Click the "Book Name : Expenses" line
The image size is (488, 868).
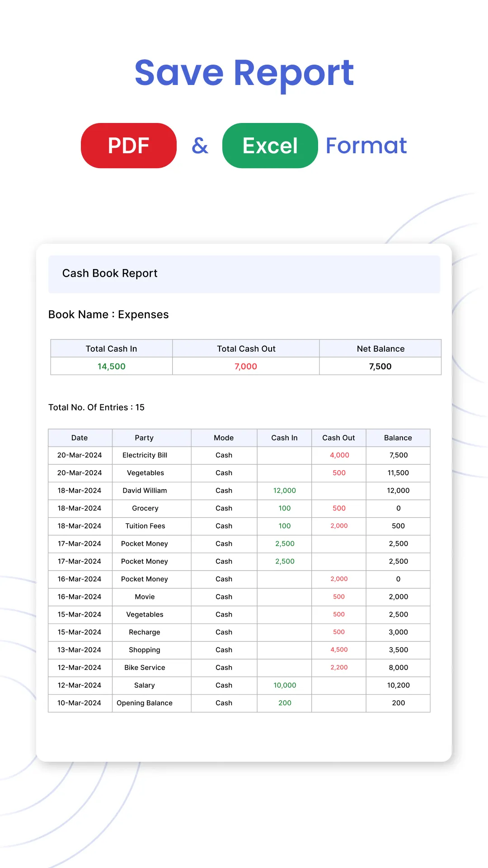(x=108, y=315)
